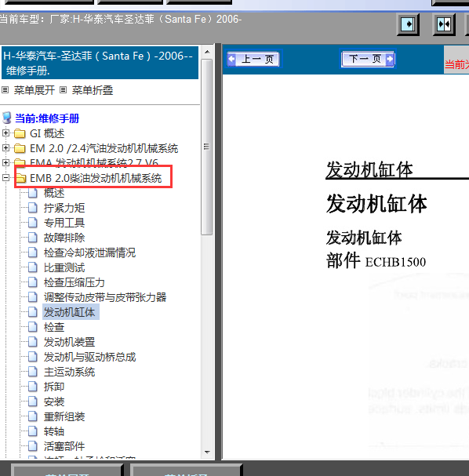The image size is (469, 476).
Task: Click the 当前:维修手册 heading
Action: (47, 118)
